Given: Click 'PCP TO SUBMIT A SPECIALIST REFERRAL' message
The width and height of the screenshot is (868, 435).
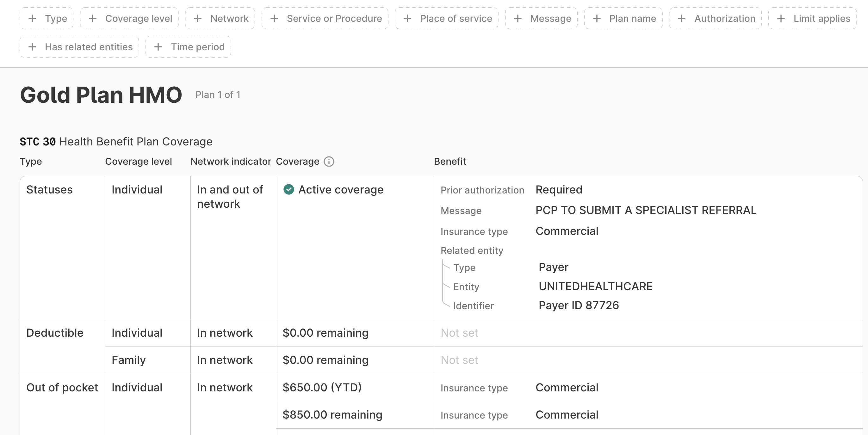Looking at the screenshot, I should click(x=646, y=210).
